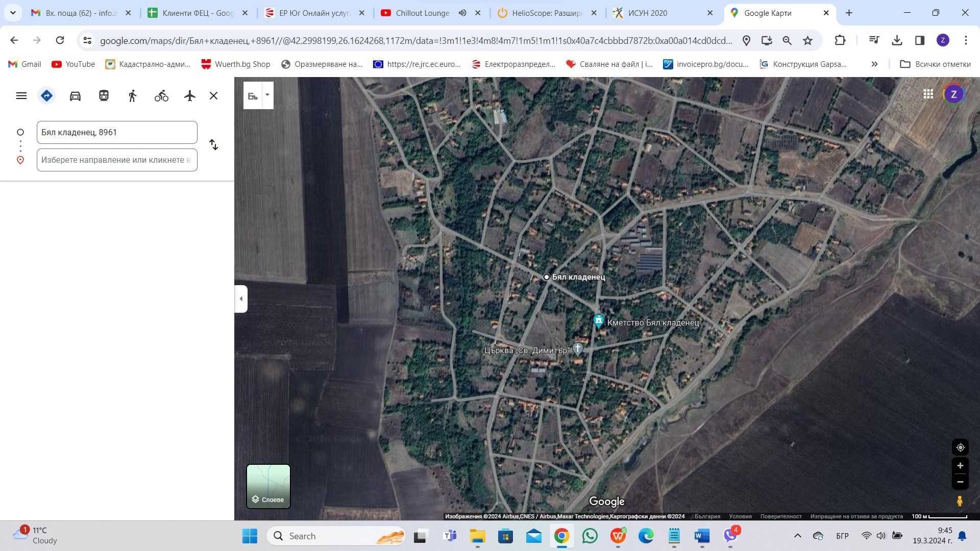
Task: Choose walking directions mode
Action: click(x=132, y=96)
